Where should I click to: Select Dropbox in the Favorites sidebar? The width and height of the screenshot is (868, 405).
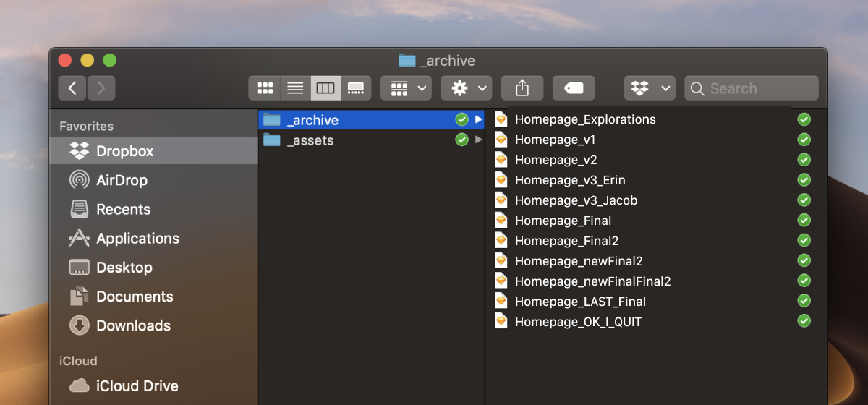(x=153, y=151)
